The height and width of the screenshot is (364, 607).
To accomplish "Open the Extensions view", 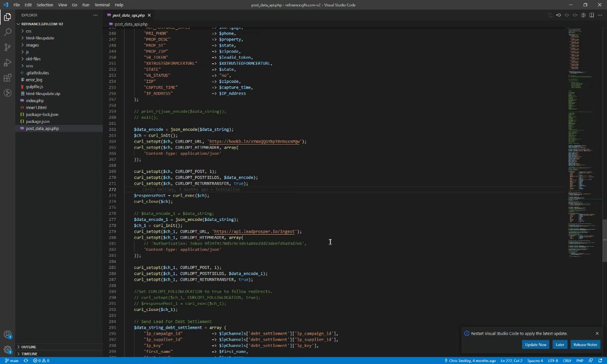I will tap(8, 78).
